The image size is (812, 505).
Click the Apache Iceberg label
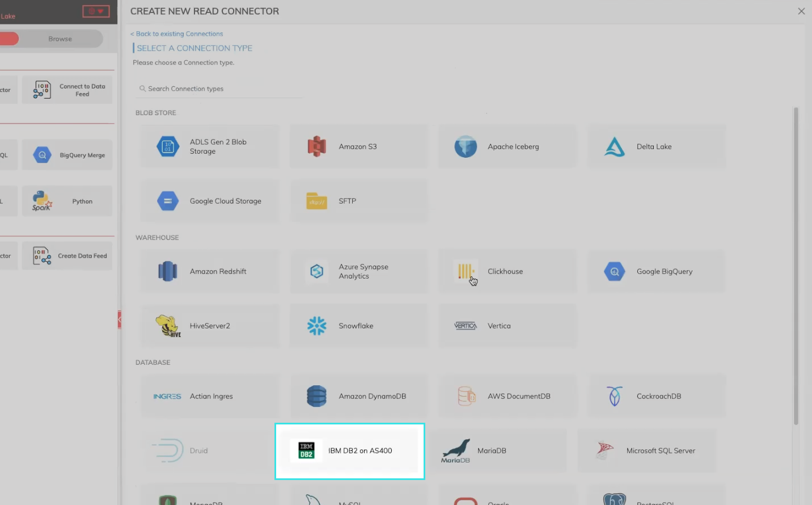513,146
